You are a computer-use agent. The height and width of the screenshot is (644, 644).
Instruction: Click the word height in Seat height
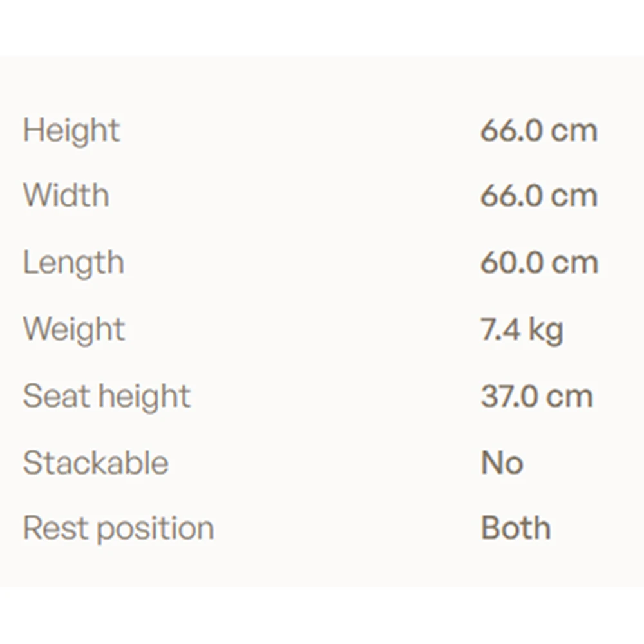144,397
